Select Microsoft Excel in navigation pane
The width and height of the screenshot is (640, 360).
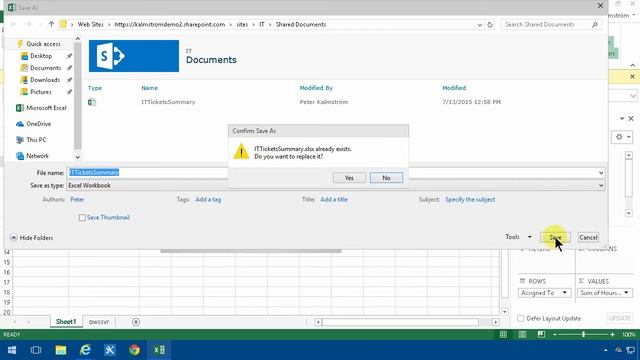tap(46, 108)
